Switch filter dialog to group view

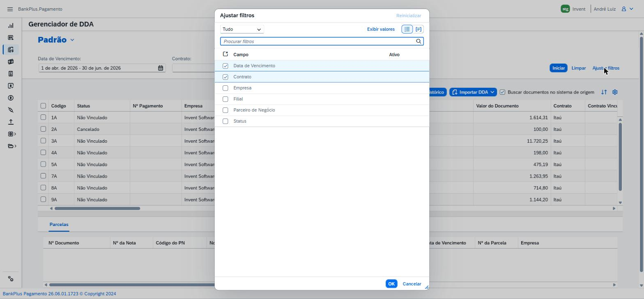[x=419, y=29]
